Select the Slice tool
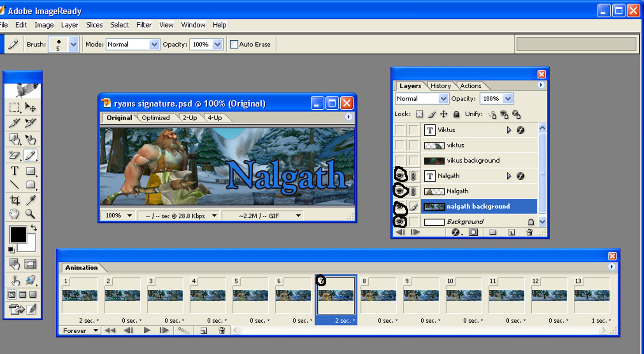 15,123
